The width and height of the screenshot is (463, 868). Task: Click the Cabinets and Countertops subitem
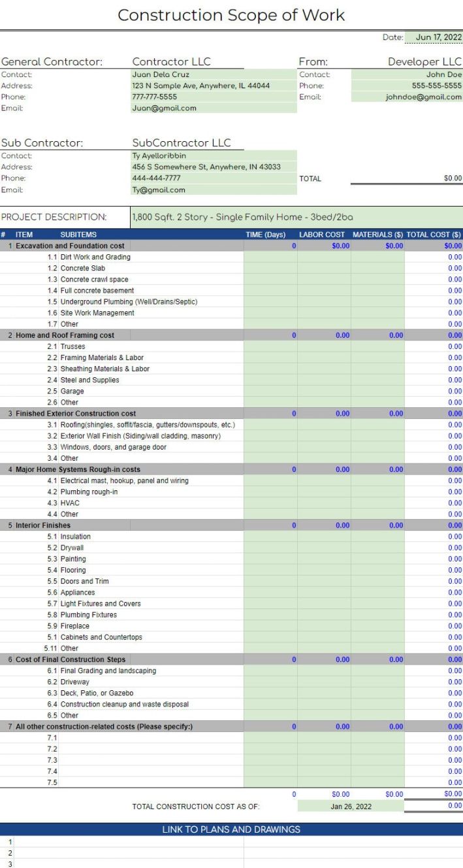(x=101, y=637)
